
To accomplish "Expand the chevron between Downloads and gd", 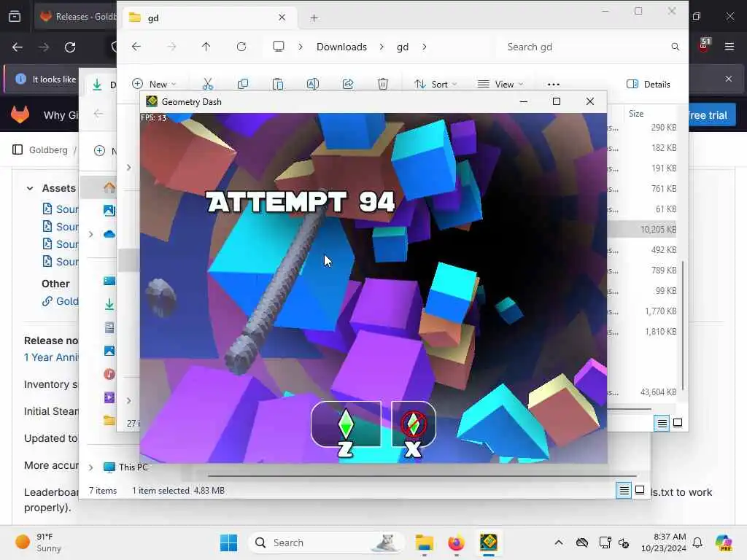I will [x=382, y=47].
